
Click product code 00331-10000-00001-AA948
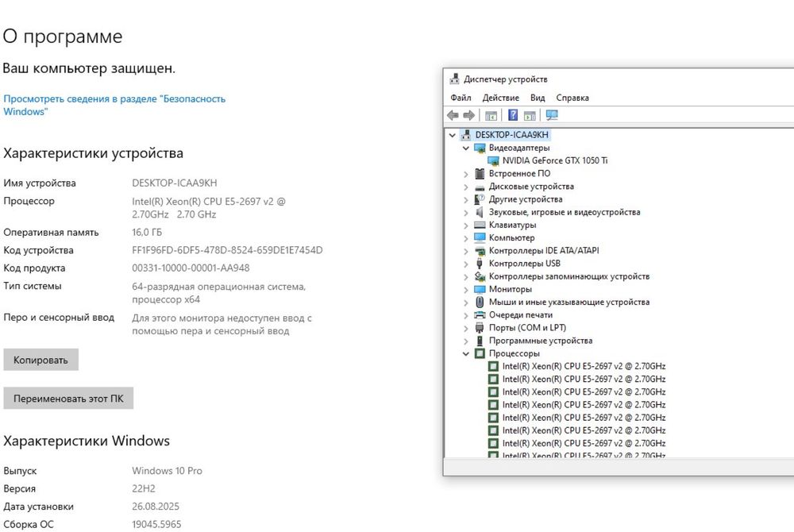pos(191,268)
